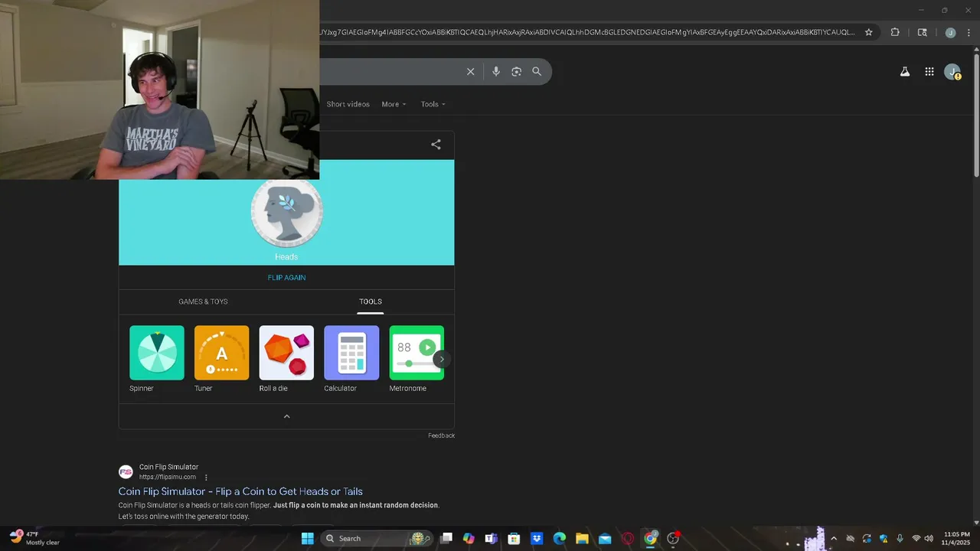Open Windows Security tray icon

pyautogui.click(x=883, y=538)
